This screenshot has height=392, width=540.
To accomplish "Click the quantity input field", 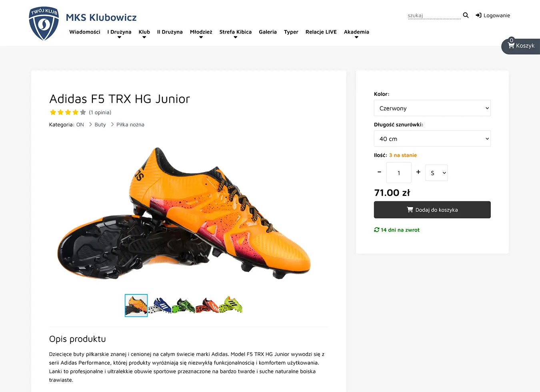I will pyautogui.click(x=399, y=173).
